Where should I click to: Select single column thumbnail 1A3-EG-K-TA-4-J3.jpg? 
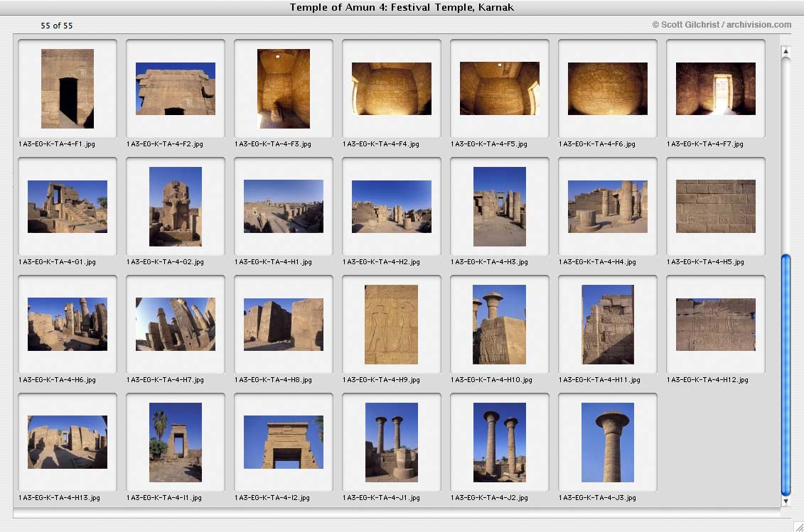(x=608, y=443)
